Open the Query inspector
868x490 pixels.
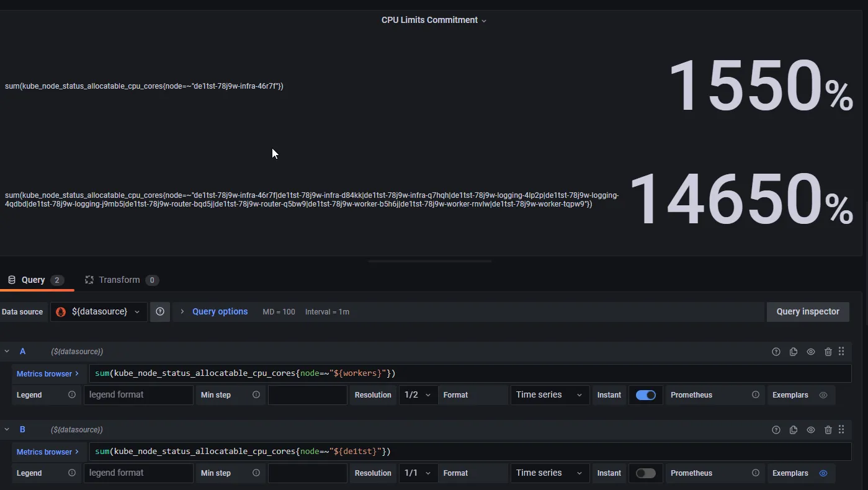click(808, 311)
